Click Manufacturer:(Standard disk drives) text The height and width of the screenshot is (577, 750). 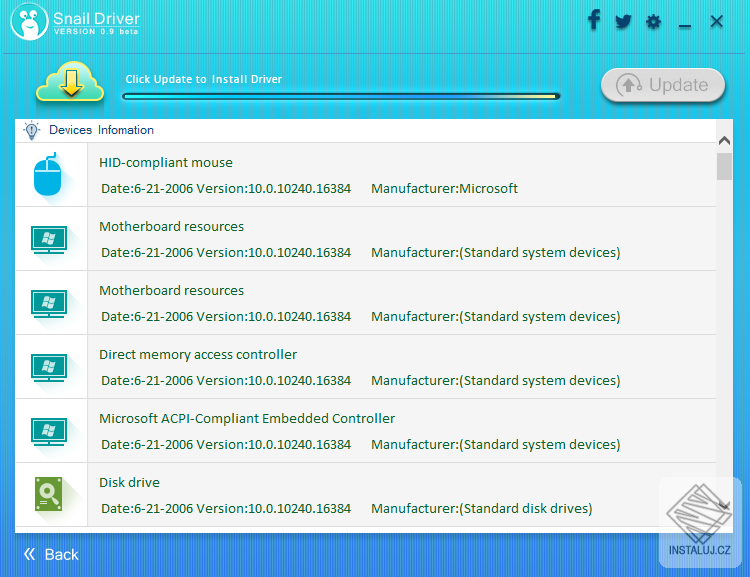tap(482, 509)
